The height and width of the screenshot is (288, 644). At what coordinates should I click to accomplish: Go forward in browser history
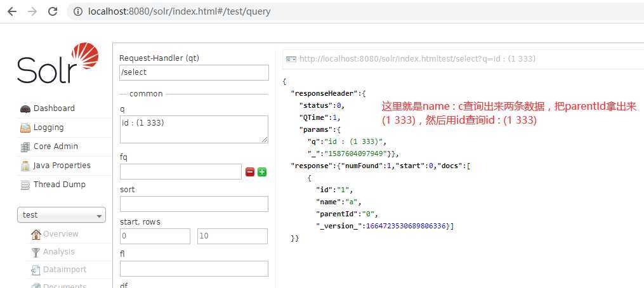pyautogui.click(x=32, y=11)
